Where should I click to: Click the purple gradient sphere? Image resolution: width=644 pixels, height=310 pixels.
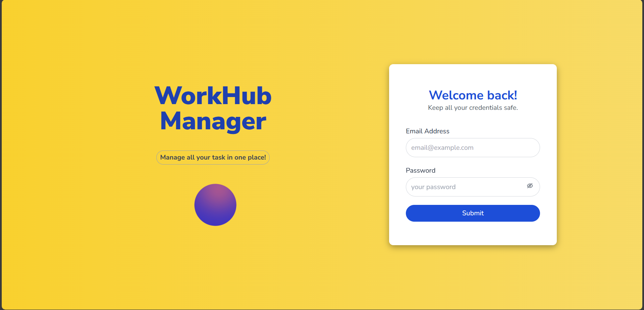tap(215, 205)
